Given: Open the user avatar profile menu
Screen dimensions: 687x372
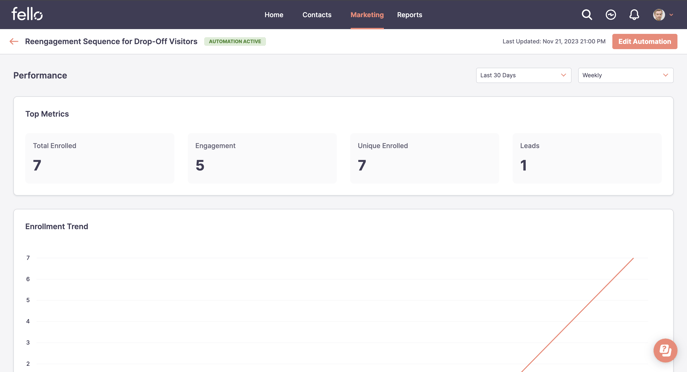Looking at the screenshot, I should pyautogui.click(x=659, y=15).
